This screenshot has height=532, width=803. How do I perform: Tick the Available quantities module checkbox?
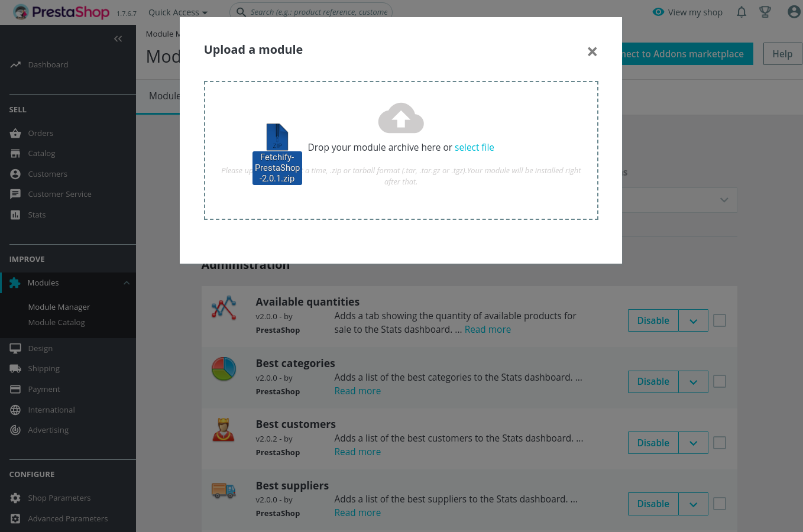click(720, 320)
